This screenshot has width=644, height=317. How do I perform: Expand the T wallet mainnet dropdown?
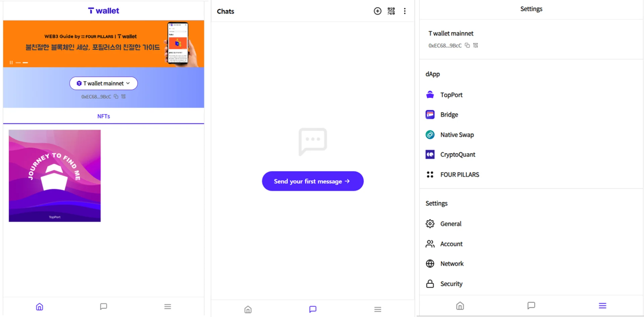coord(103,84)
